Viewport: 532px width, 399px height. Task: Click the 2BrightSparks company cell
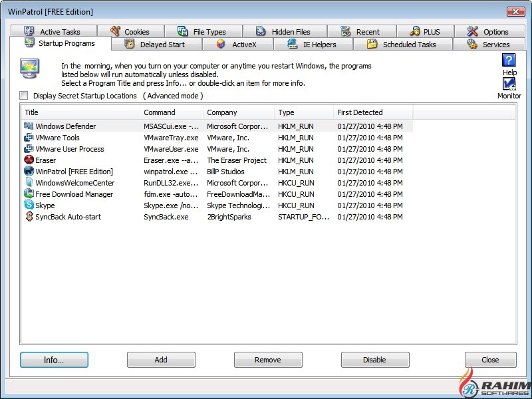tap(229, 217)
